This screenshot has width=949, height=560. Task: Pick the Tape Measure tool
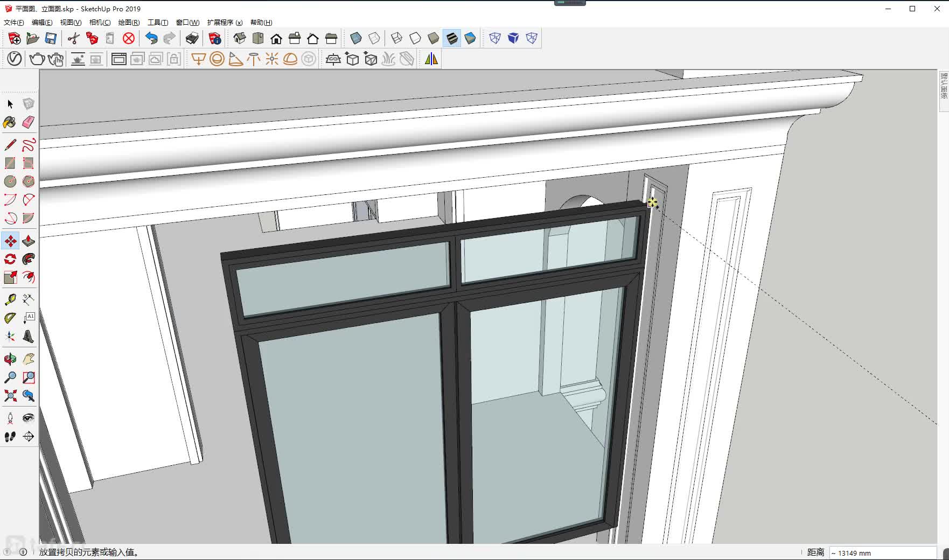pyautogui.click(x=10, y=300)
